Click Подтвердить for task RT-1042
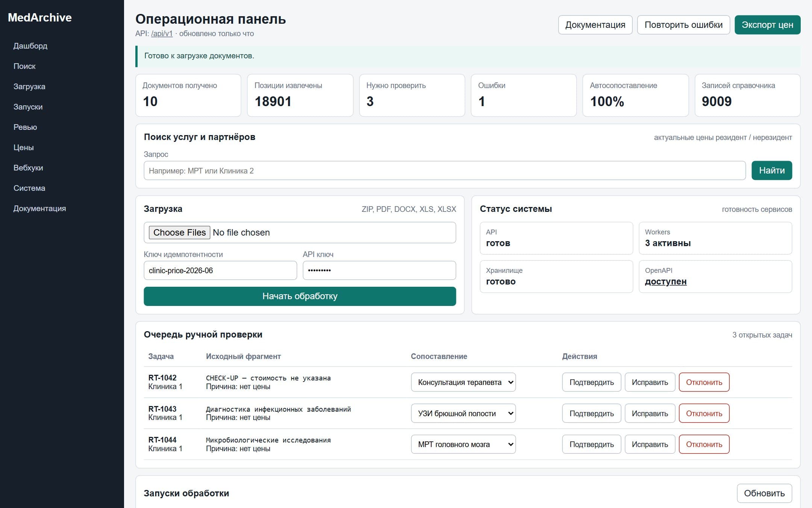This screenshot has width=812, height=508. pyautogui.click(x=592, y=382)
